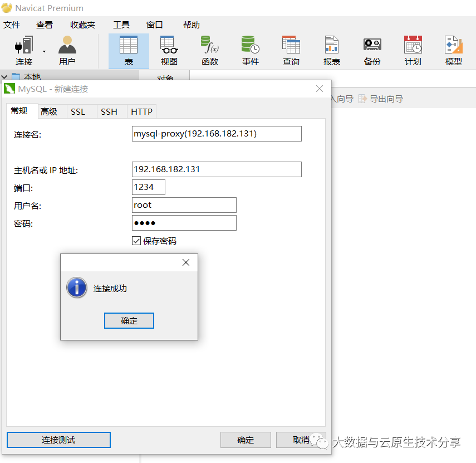This screenshot has height=463, width=476.
Task: Open the Query (查询) toolbar icon
Action: tap(291, 51)
